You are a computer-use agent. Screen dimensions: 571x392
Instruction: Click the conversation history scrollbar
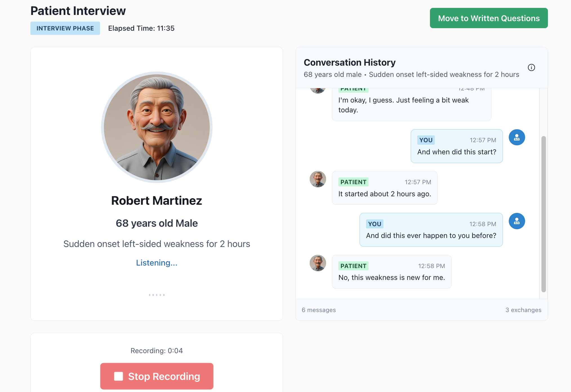click(543, 214)
